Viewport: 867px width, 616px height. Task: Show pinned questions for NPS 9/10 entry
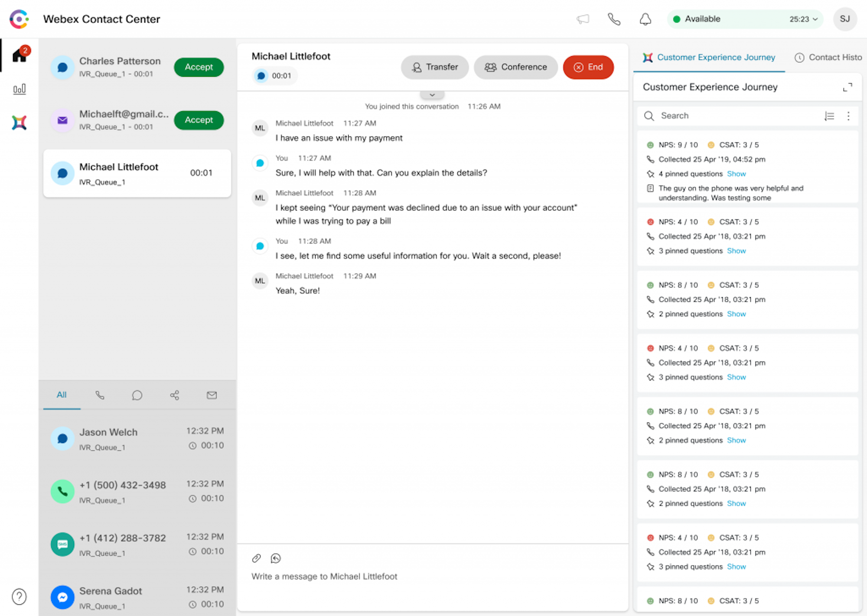tap(736, 173)
